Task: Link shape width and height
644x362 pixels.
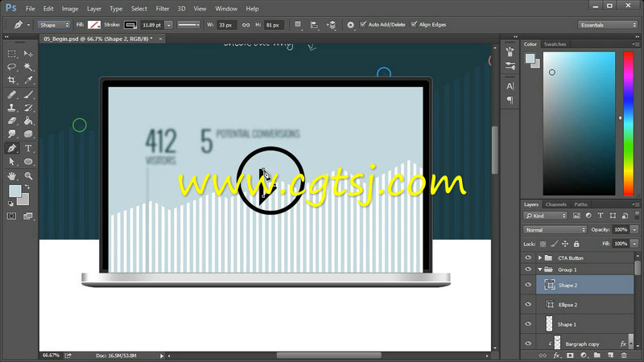Action: tap(246, 25)
